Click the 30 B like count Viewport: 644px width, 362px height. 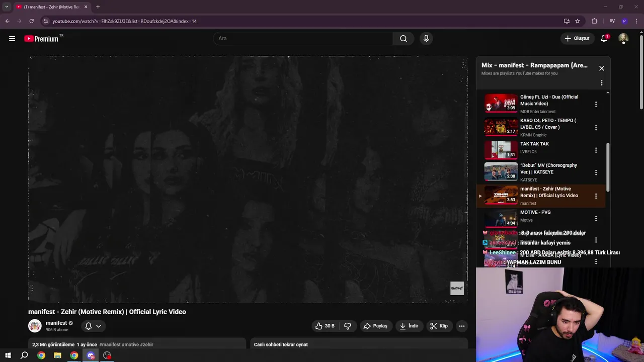330,326
